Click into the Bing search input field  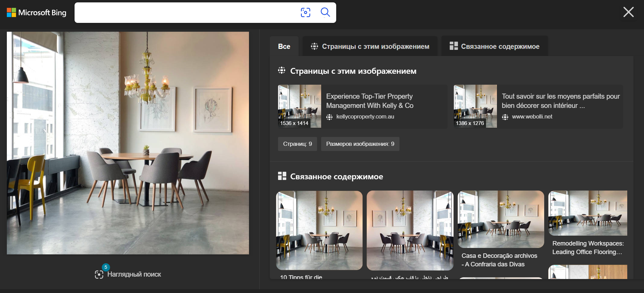pos(186,13)
